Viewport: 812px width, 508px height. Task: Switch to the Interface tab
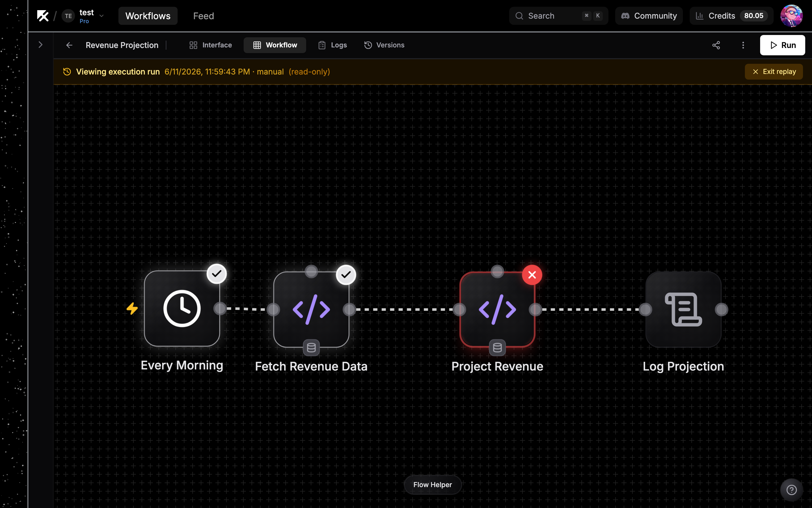[x=210, y=45]
